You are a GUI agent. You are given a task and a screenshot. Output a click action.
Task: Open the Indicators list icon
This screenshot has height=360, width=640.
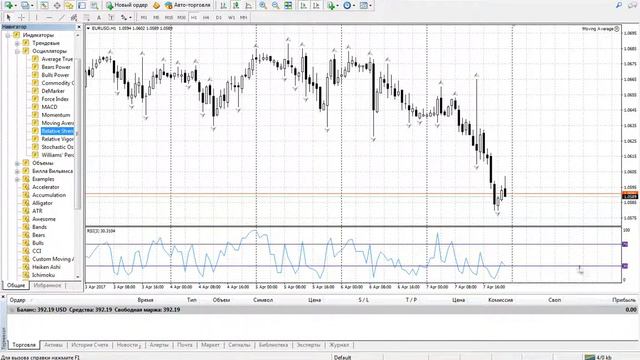(331, 5)
